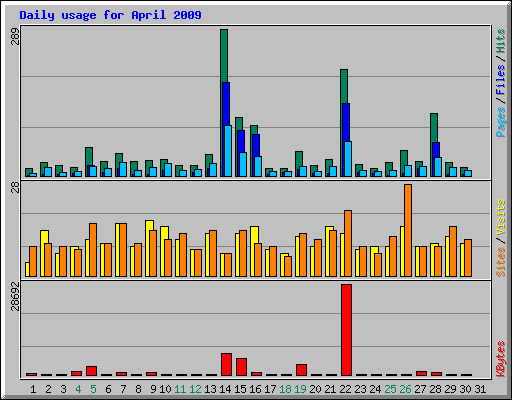Click day '25' on the x-axis
The image size is (512, 400).
click(x=390, y=389)
